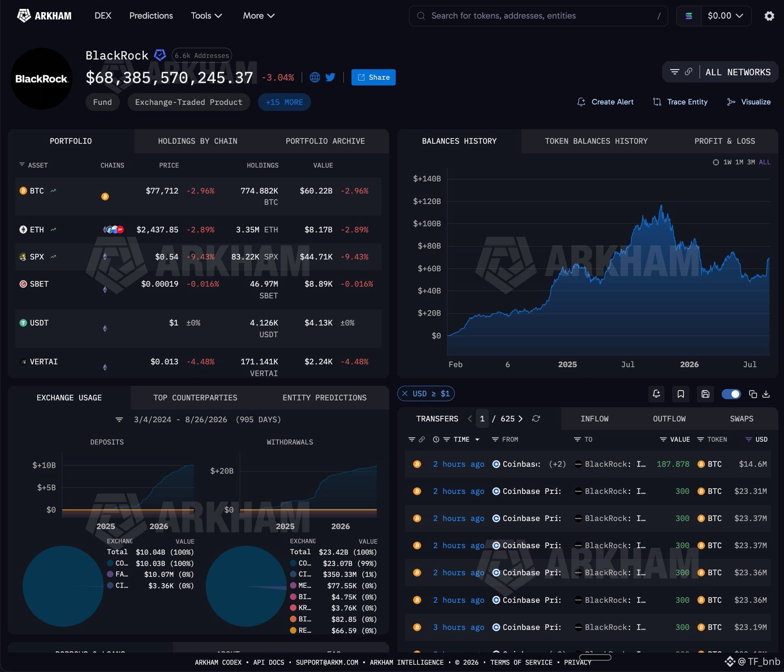Click the link icon beside All Networks
Screen dimensions: 784x672
(688, 72)
